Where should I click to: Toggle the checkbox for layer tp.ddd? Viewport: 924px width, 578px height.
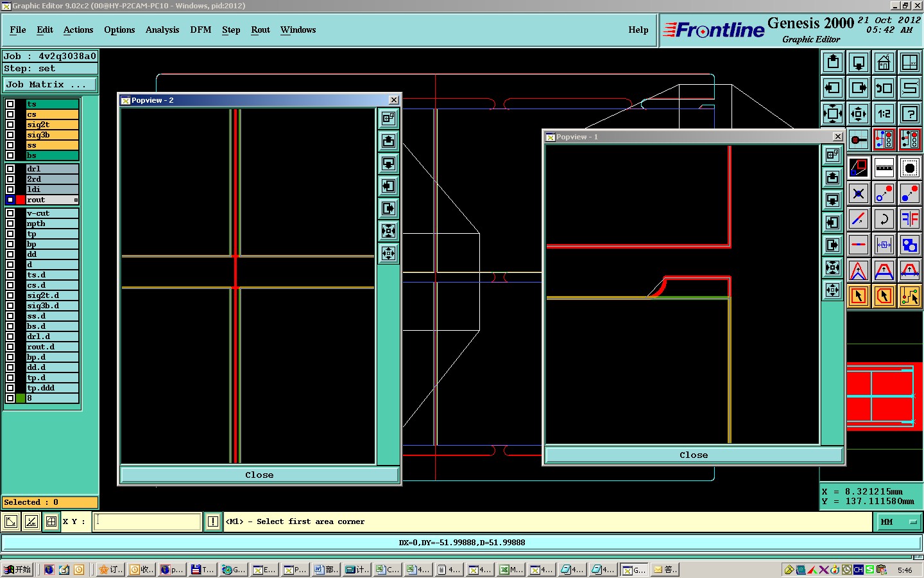coord(10,388)
